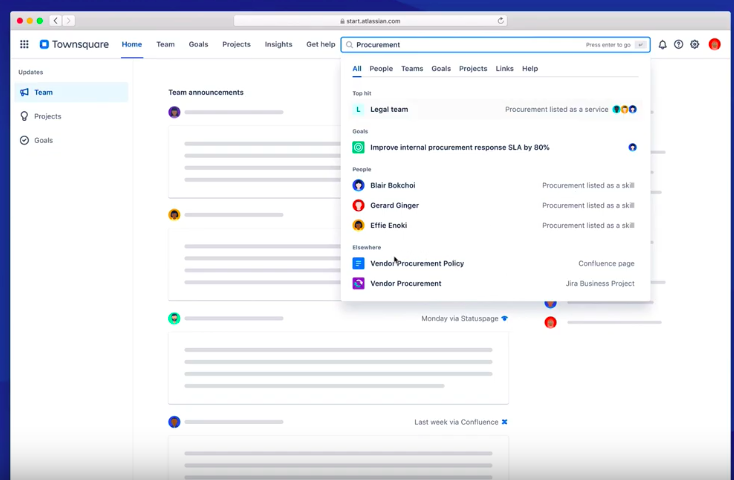This screenshot has height=480, width=734.
Task: Click Gerard Ginger's avatar
Action: (x=358, y=205)
